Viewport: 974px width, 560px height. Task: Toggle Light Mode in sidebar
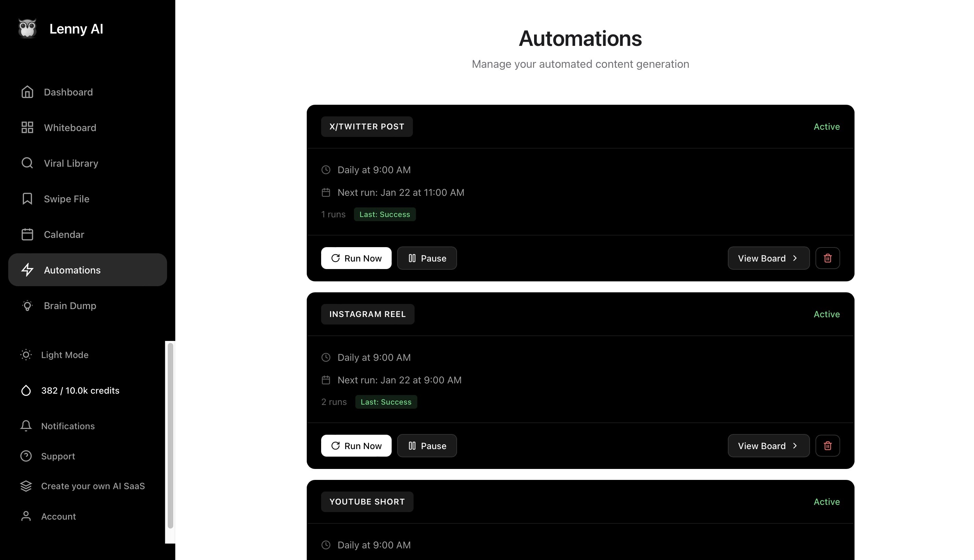pos(65,355)
